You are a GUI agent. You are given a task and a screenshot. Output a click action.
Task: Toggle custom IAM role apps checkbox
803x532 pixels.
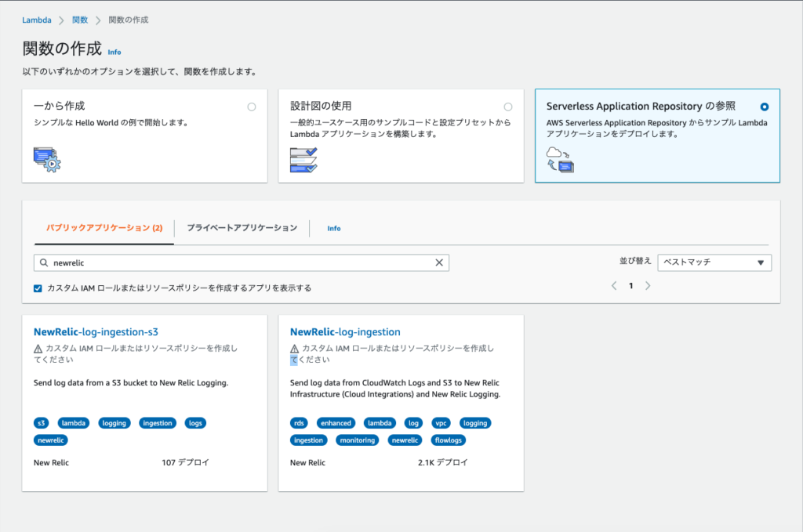tap(38, 288)
